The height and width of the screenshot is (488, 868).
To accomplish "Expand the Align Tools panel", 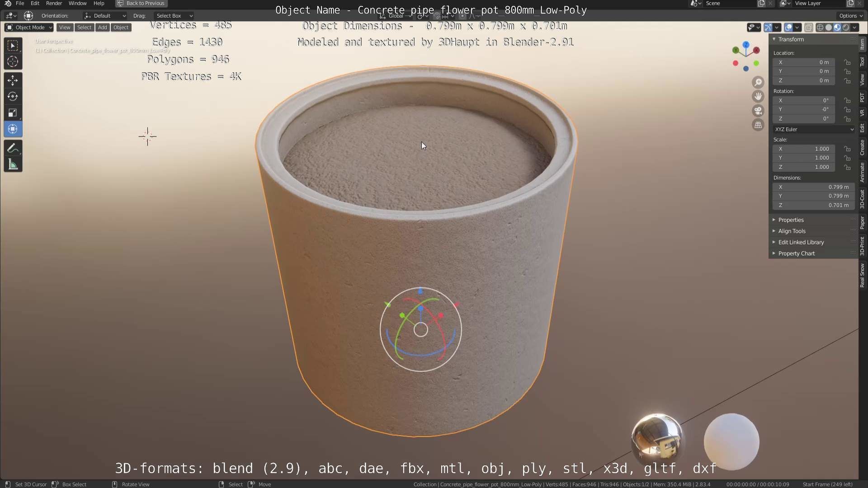I will [x=792, y=231].
